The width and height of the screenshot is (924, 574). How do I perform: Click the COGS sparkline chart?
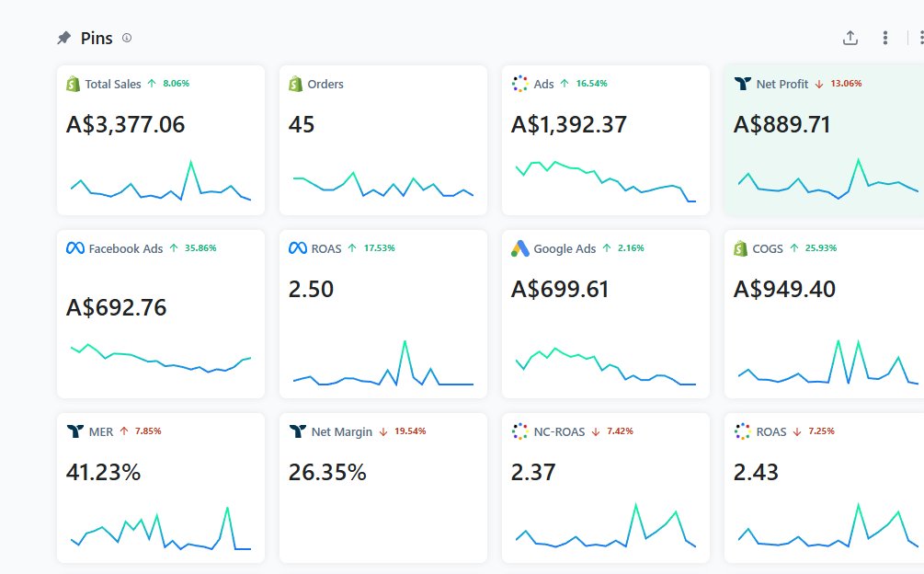[x=828, y=362]
